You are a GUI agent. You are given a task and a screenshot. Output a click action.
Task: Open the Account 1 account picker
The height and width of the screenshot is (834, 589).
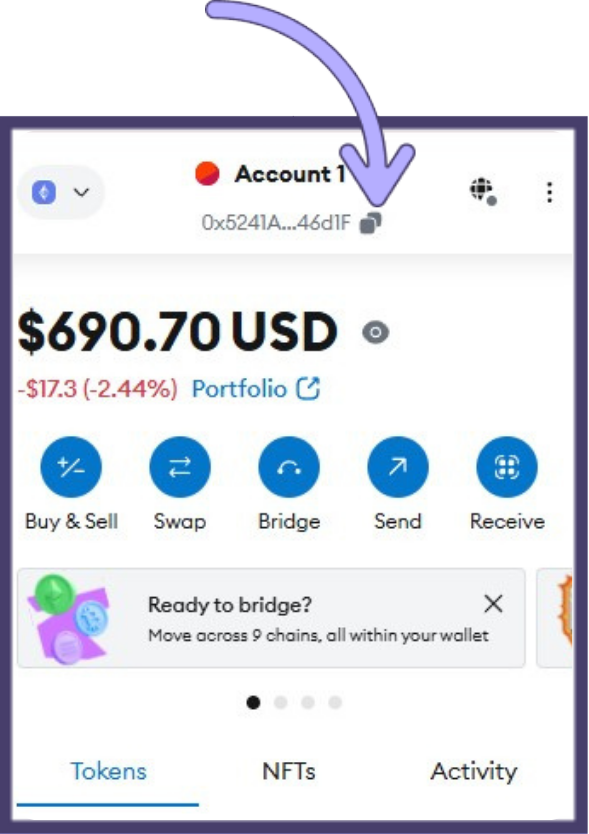270,174
